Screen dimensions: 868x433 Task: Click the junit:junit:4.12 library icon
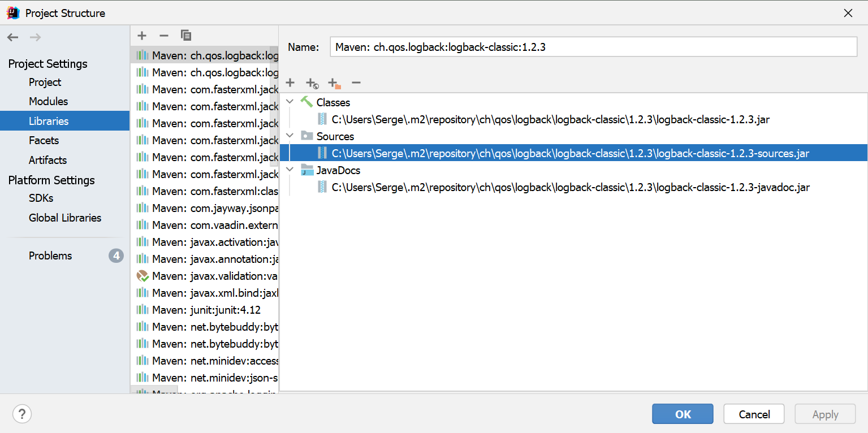142,310
